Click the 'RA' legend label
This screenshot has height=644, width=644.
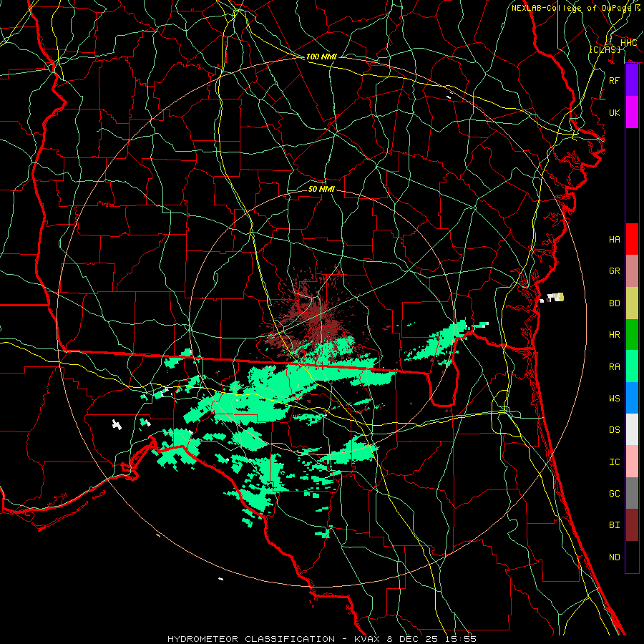coord(614,367)
